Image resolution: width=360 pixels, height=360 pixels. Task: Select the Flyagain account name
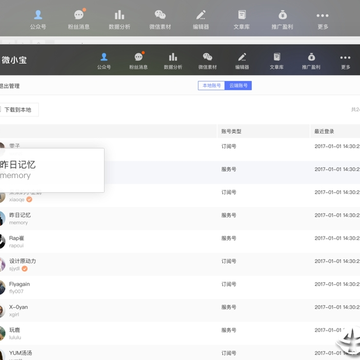(19, 284)
